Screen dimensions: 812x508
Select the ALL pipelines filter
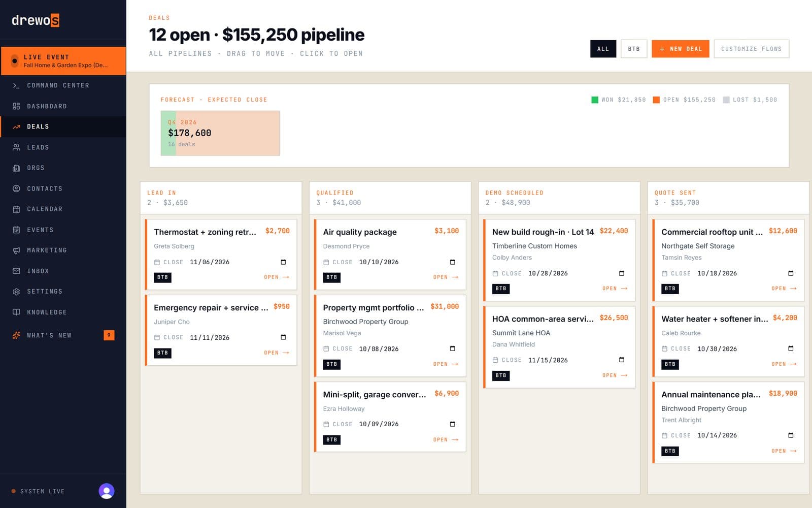pyautogui.click(x=603, y=49)
